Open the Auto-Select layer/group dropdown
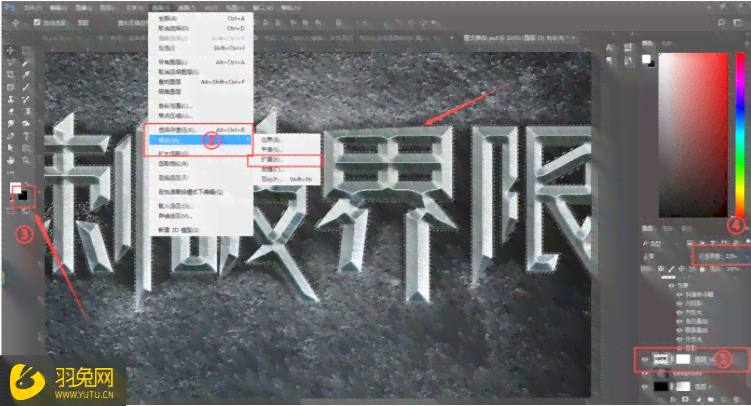Screen dimensions: 751x406 click(x=83, y=23)
